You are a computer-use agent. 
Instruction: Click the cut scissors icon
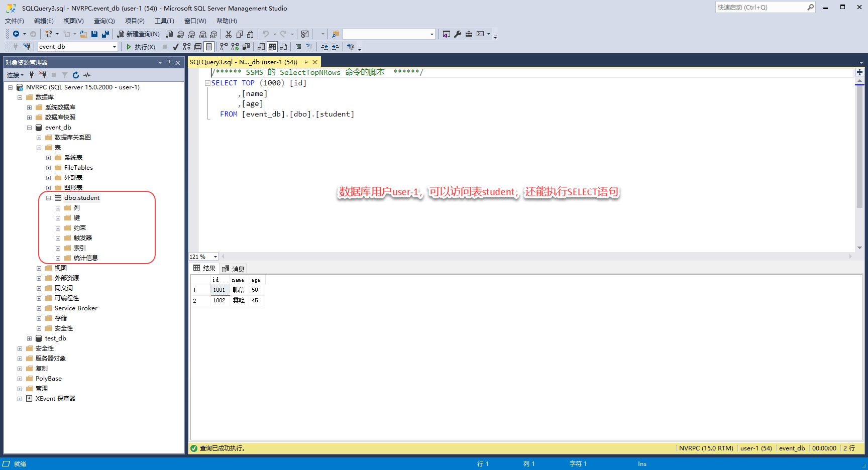coord(229,34)
